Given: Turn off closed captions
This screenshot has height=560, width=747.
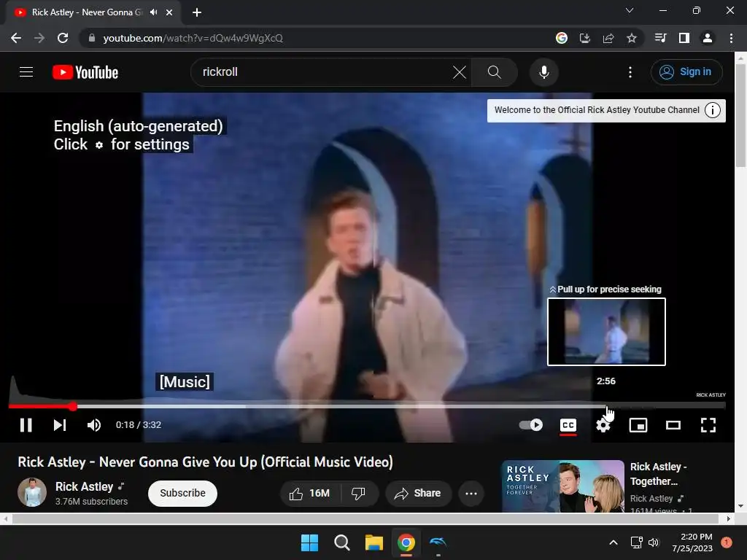Looking at the screenshot, I should [x=568, y=425].
